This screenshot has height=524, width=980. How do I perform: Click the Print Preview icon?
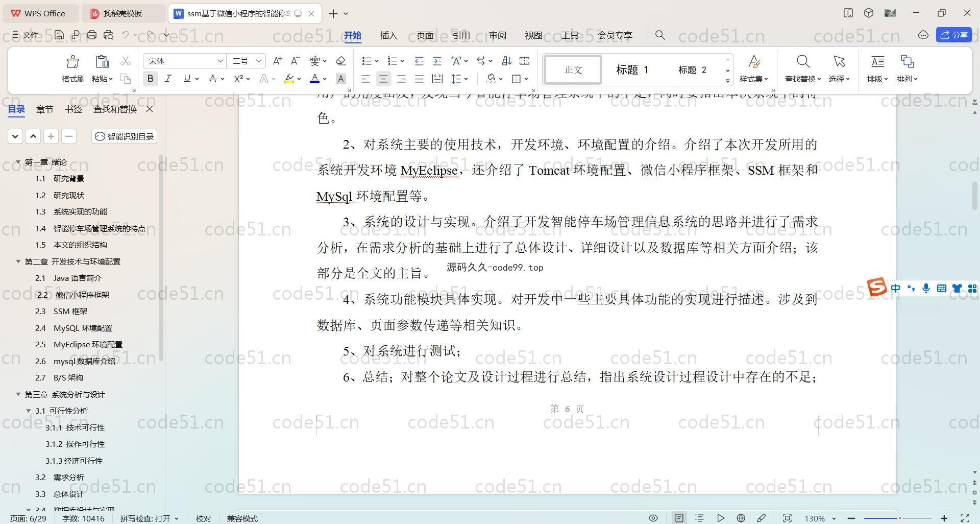[x=108, y=35]
